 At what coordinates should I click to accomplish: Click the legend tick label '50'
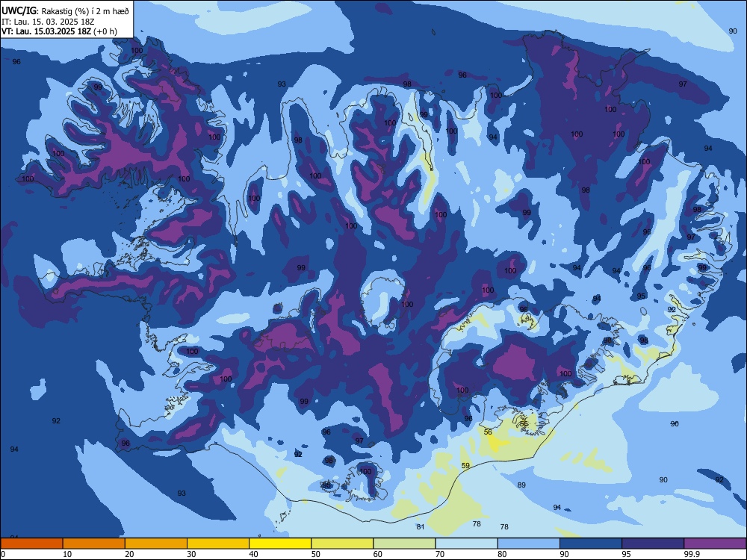[x=316, y=554]
